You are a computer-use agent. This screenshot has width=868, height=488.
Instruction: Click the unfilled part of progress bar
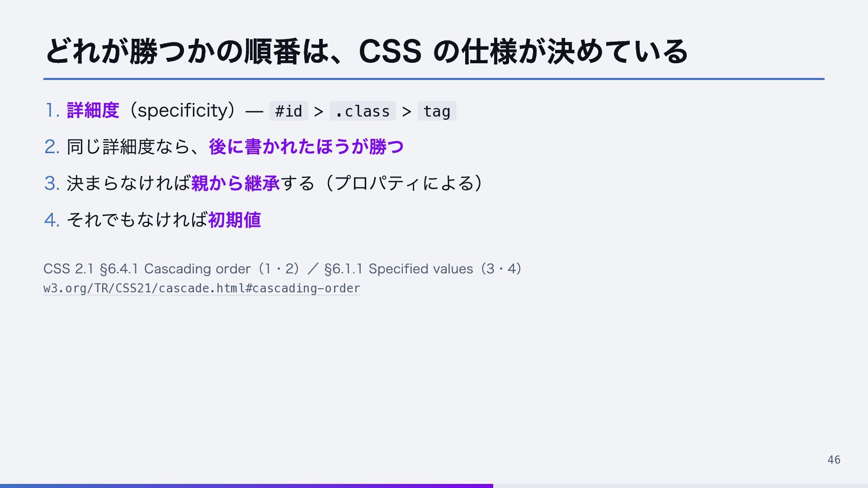[680, 486]
